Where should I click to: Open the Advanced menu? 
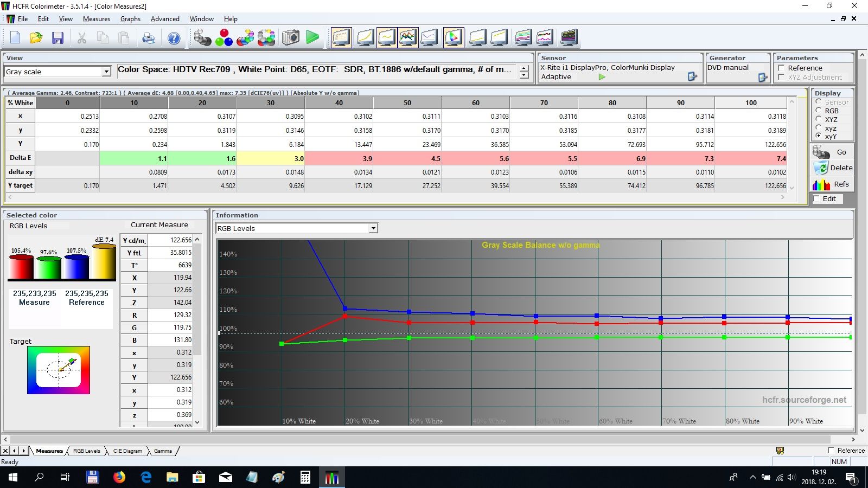click(x=165, y=19)
